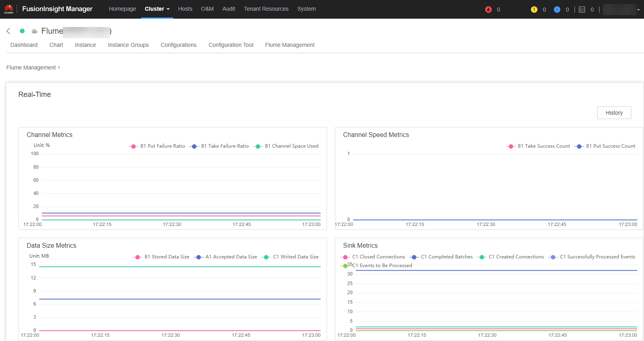
Task: Expand the Cluster dropdown menu
Action: pos(157,9)
